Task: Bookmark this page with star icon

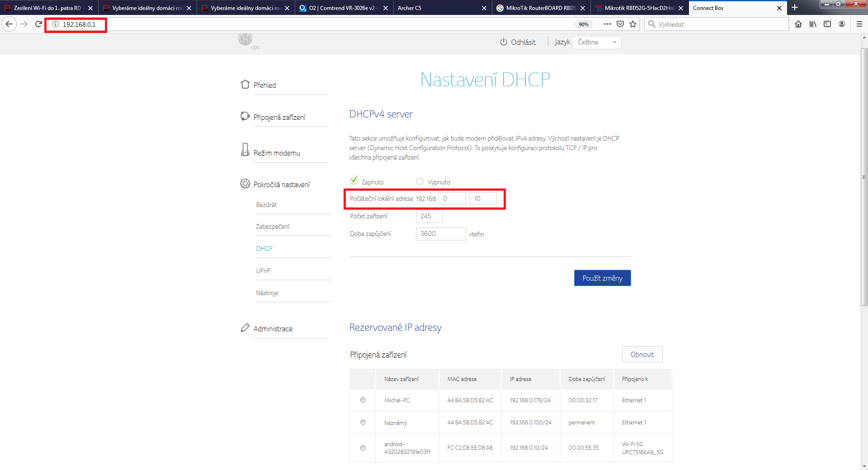Action: click(633, 24)
